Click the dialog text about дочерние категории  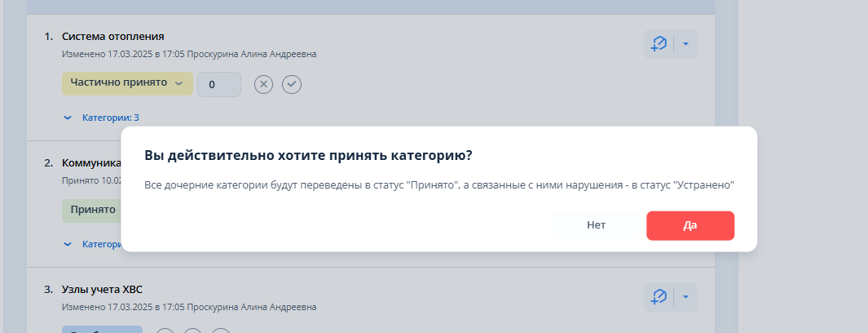pos(438,186)
